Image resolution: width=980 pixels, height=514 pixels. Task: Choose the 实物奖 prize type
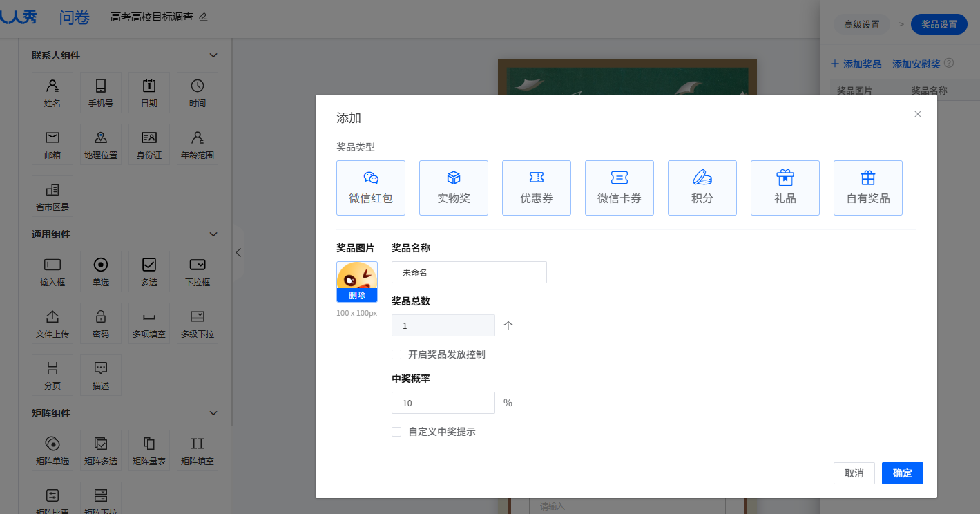click(453, 188)
